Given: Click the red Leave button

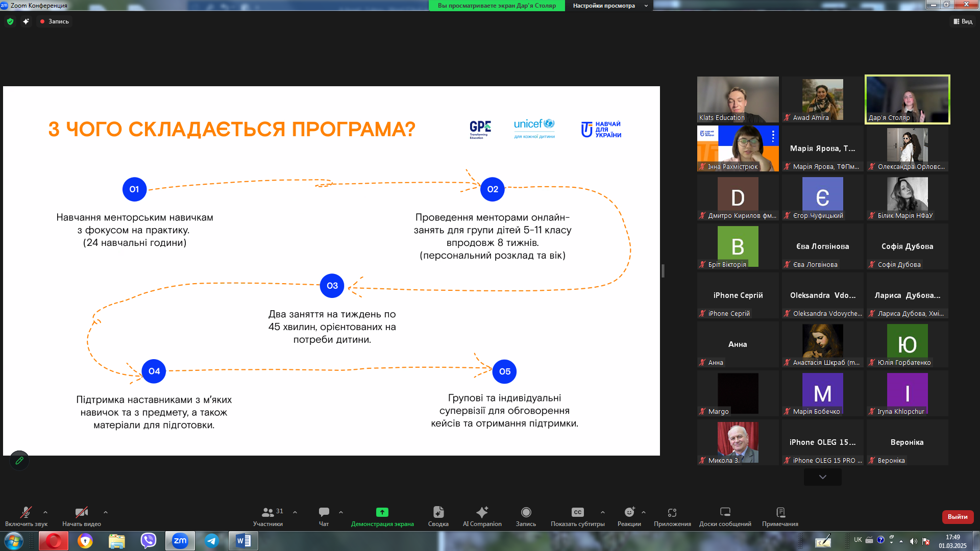Looking at the screenshot, I should [x=958, y=517].
